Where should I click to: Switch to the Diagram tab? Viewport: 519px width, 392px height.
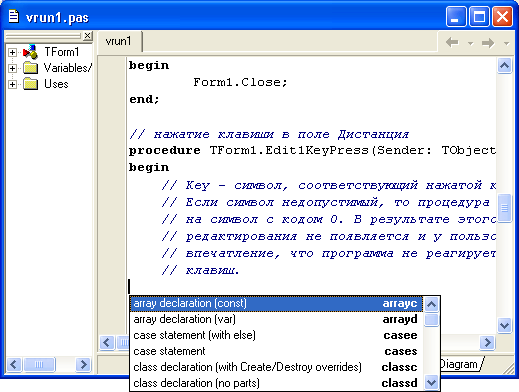(461, 364)
